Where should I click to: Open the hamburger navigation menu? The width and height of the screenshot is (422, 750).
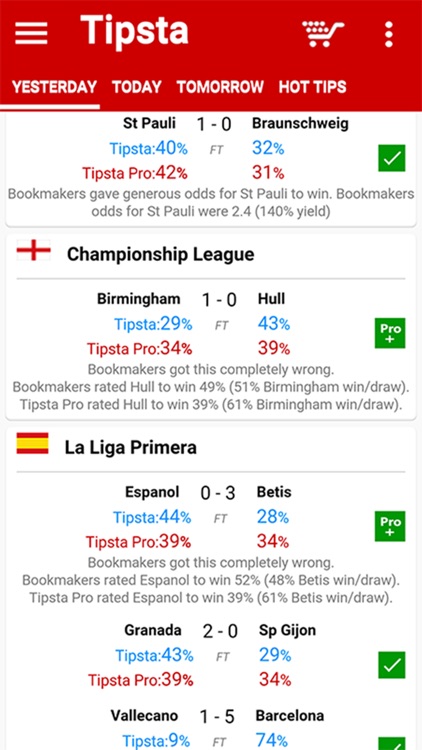click(31, 33)
